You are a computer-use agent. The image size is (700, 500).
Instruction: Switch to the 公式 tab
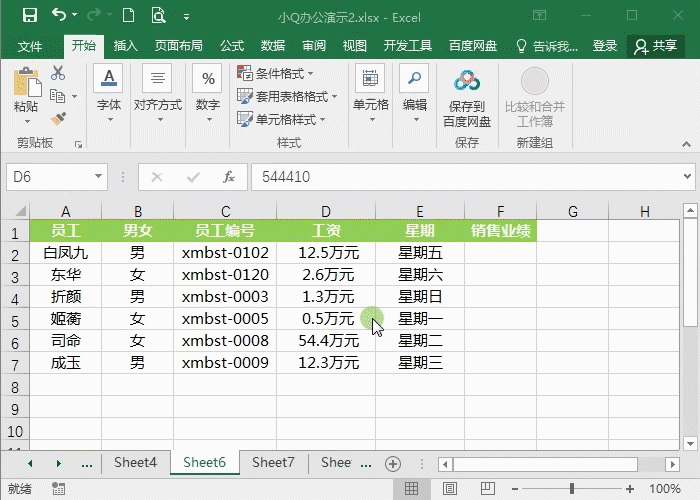tap(232, 46)
